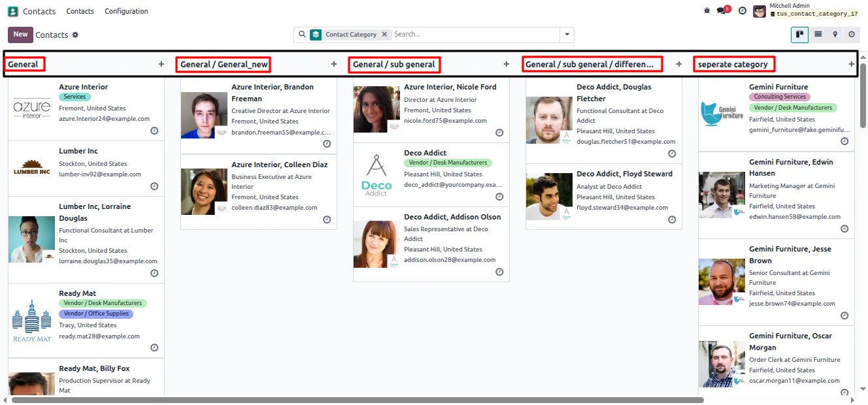
Task: Click activity clock on Nicole Ford card
Action: pos(499,133)
